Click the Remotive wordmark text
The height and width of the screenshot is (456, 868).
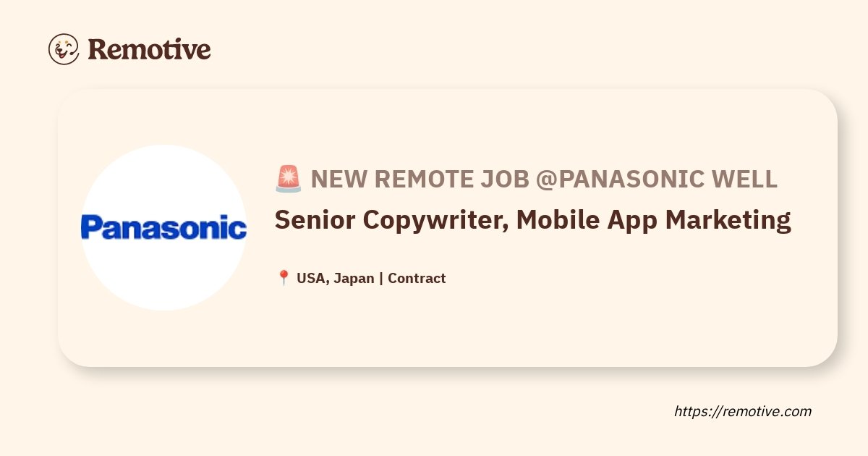click(150, 49)
